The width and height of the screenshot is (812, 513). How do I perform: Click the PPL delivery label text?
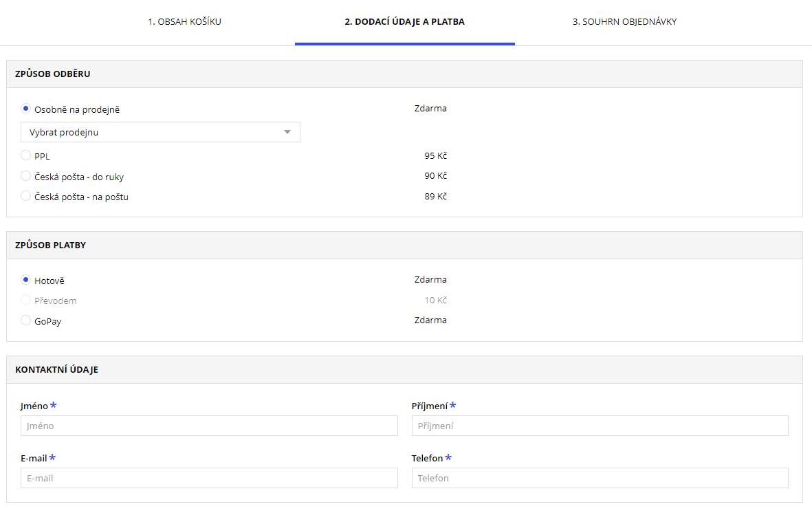point(42,156)
